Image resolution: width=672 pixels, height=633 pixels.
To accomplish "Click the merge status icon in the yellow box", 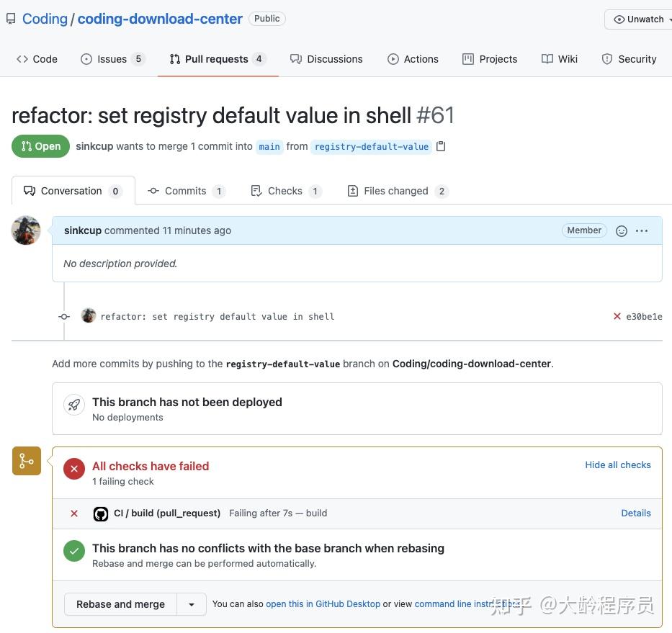I will 26,459.
